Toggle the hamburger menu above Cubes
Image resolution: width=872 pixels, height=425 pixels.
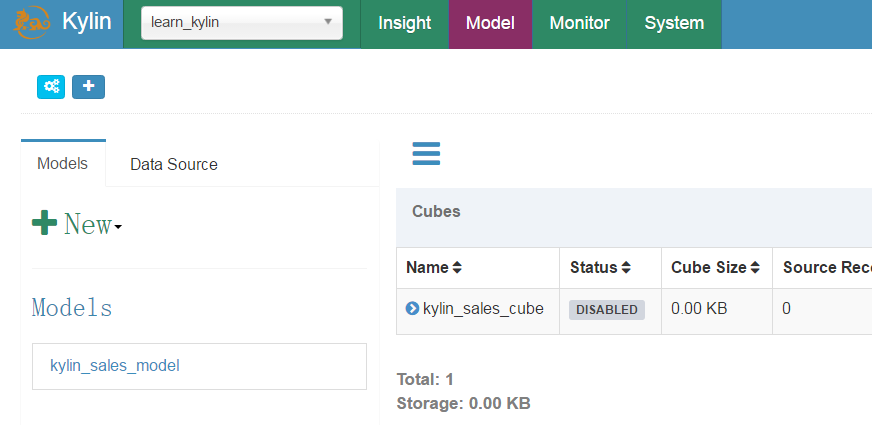click(426, 154)
